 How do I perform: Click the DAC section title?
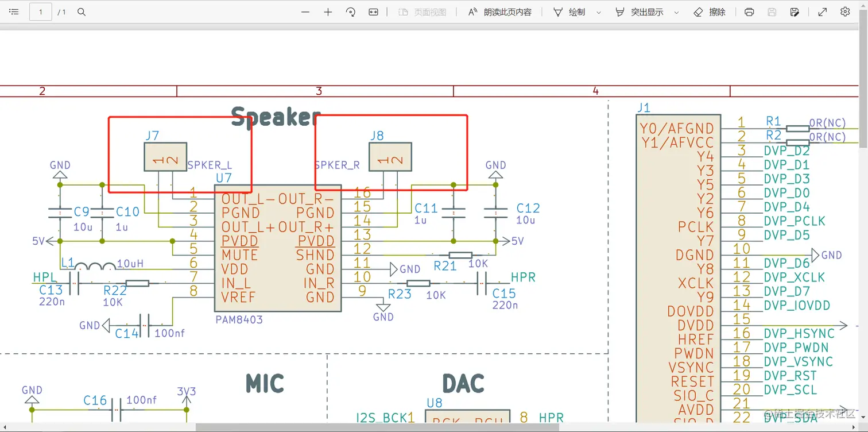coord(463,383)
